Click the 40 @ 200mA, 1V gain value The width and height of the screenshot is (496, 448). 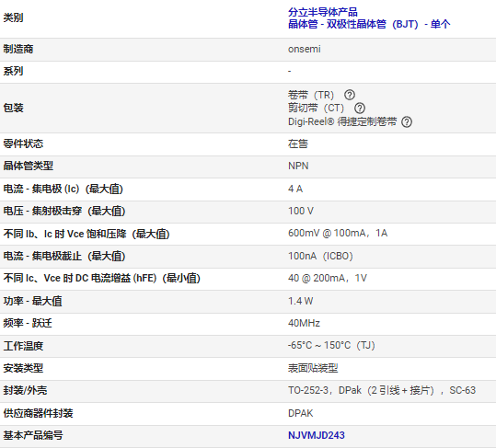pyautogui.click(x=328, y=278)
